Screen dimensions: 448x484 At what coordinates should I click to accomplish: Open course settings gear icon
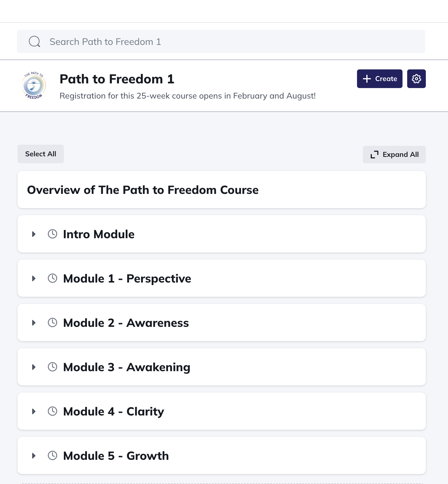coord(416,79)
